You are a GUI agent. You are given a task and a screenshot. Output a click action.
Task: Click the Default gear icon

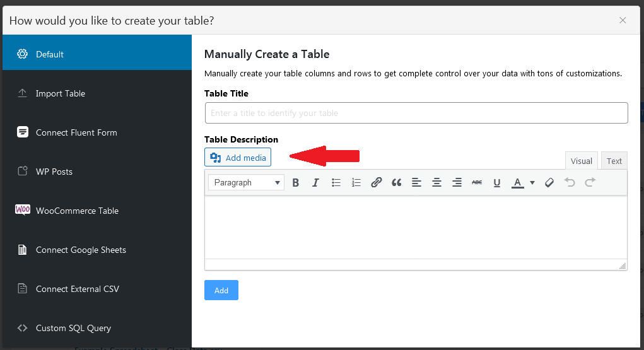point(22,54)
